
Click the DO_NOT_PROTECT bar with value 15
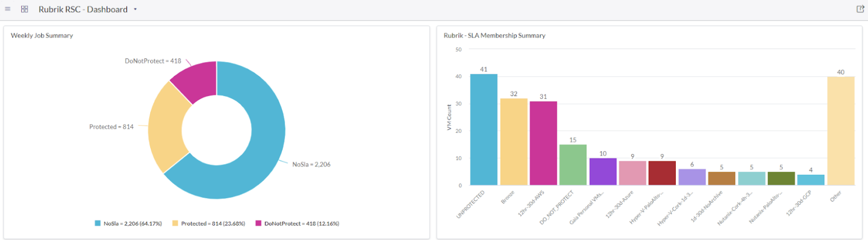[x=573, y=165]
